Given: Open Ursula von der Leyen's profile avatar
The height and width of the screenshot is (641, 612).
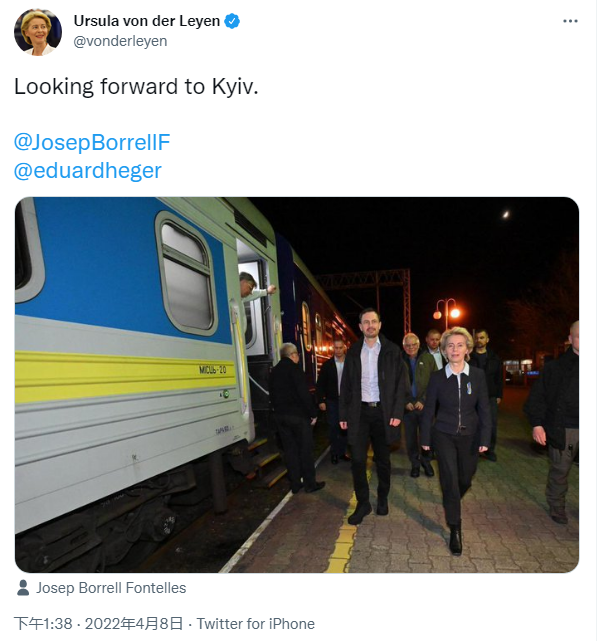Looking at the screenshot, I should point(38,31).
